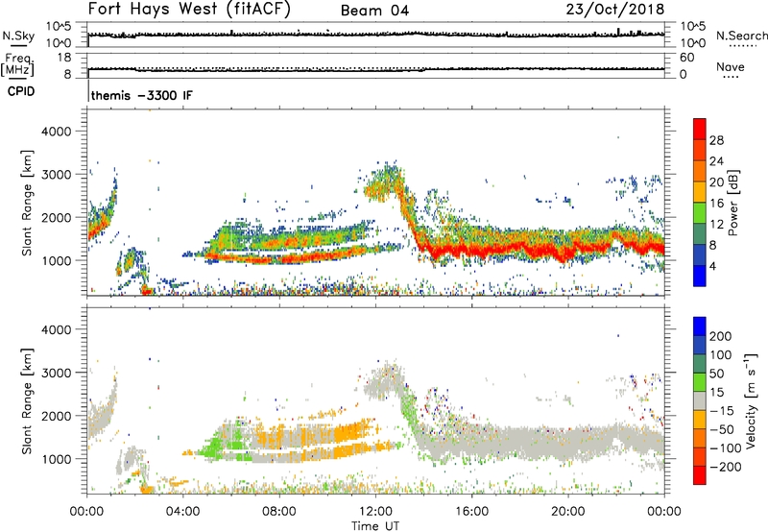Click the gray segment of the velocity colorbar

pyautogui.click(x=700, y=401)
